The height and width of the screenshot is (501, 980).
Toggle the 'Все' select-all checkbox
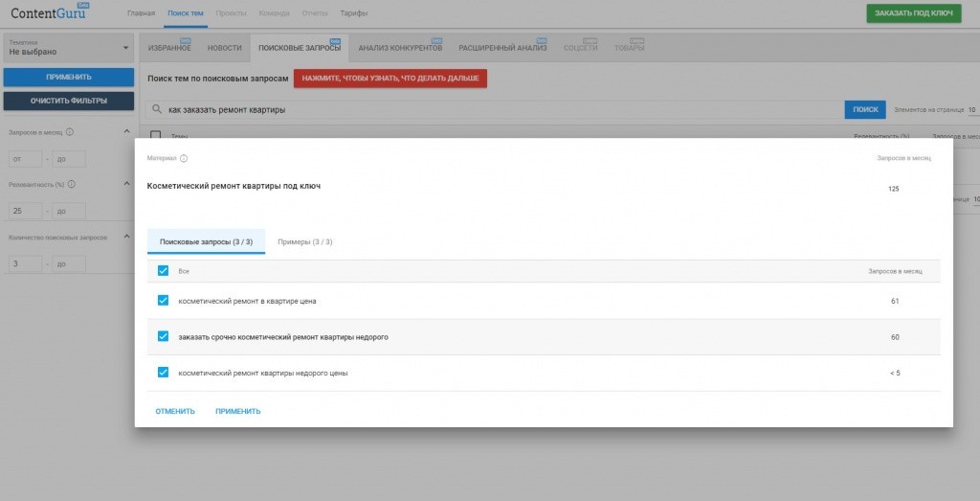point(163,271)
